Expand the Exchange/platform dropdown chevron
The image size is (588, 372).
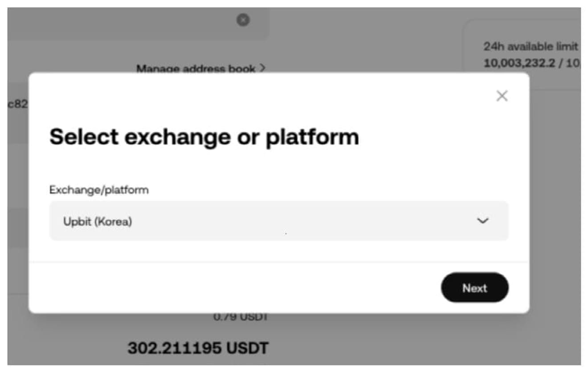click(x=483, y=221)
